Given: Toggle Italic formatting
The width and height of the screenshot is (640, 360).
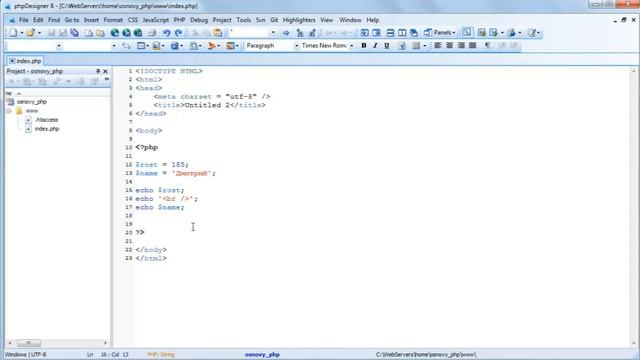Looking at the screenshot, I should (x=375, y=46).
